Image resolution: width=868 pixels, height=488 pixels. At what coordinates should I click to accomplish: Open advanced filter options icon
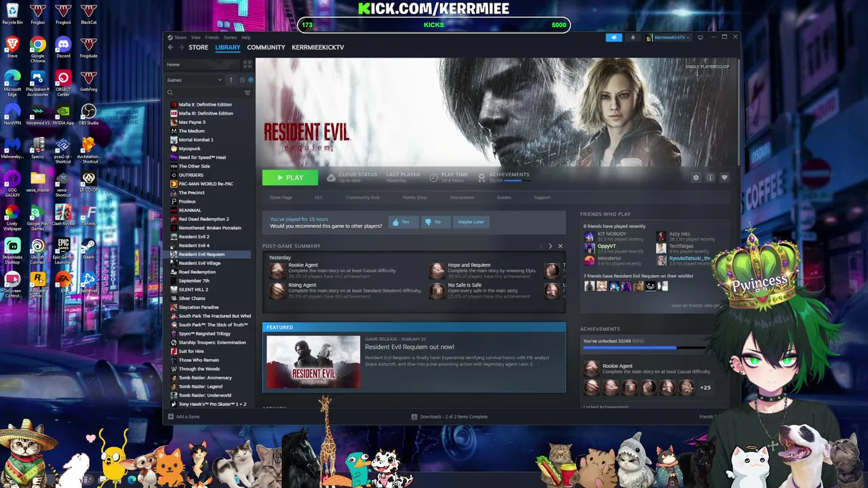pyautogui.click(x=248, y=93)
